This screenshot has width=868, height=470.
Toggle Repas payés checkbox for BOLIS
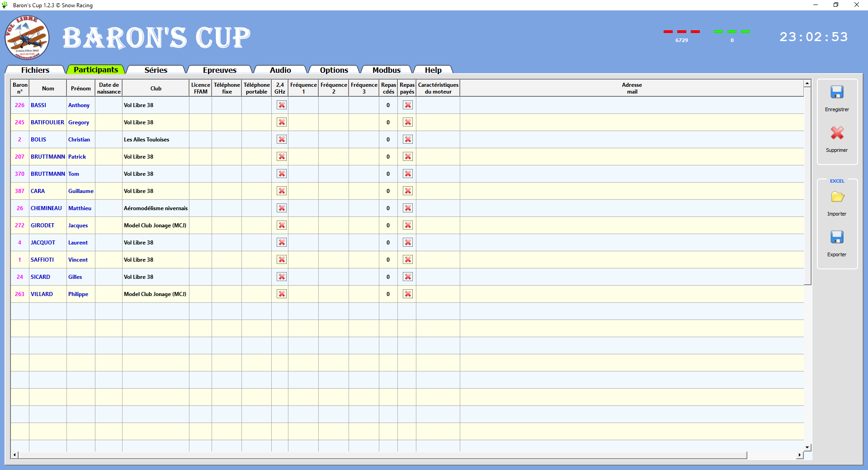[x=408, y=140]
